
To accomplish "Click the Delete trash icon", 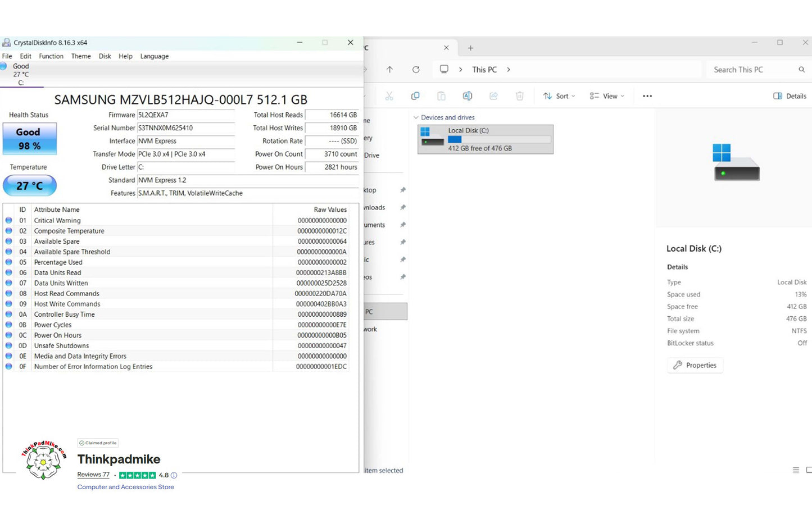I will pos(519,96).
